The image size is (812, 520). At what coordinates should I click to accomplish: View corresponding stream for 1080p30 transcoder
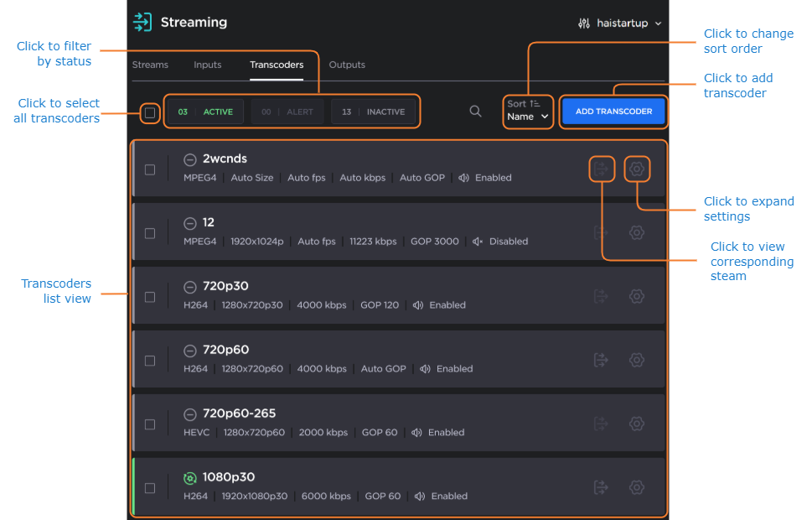601,487
